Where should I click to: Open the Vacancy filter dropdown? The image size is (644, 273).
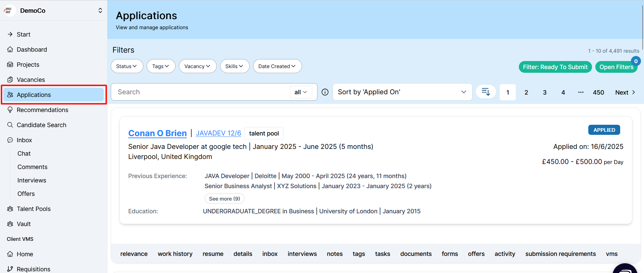tap(198, 66)
